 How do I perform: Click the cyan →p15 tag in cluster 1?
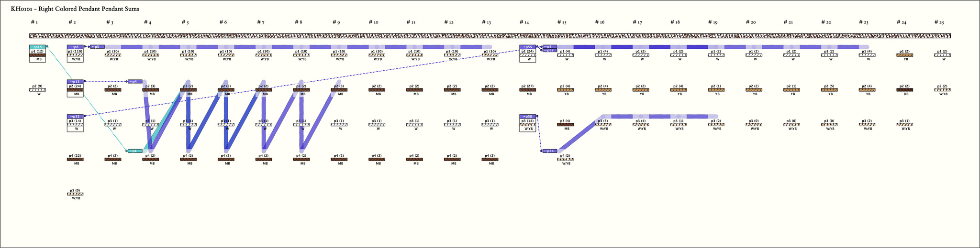pyautogui.click(x=38, y=47)
